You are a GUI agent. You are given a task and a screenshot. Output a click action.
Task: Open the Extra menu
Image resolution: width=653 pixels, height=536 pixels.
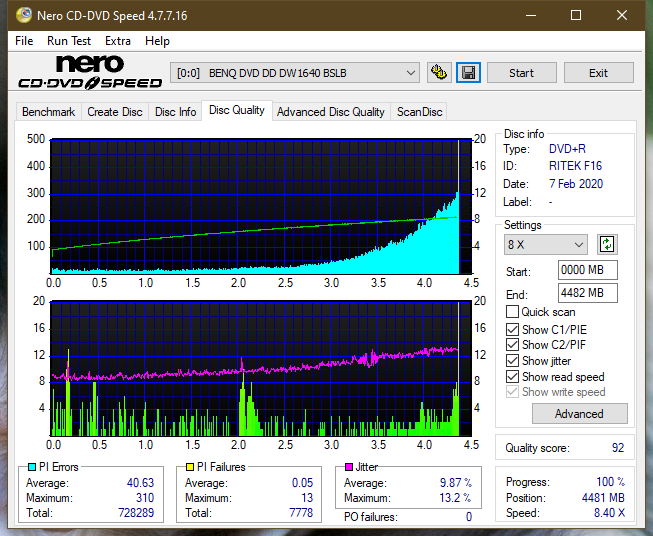118,41
